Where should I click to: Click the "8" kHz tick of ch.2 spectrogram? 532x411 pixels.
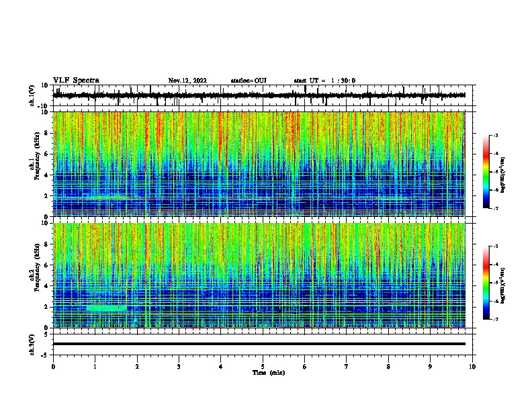46,244
